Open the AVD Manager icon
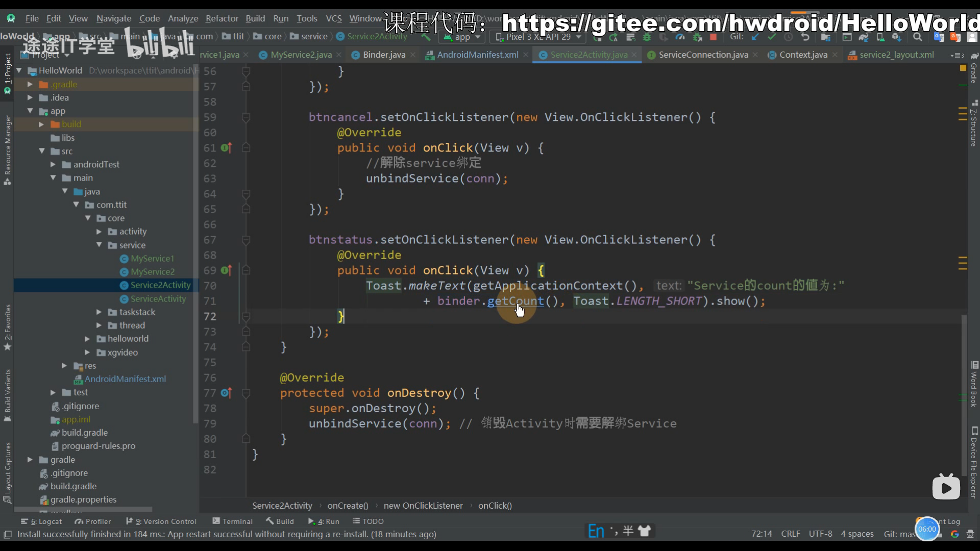Image resolution: width=980 pixels, height=551 pixels. [880, 37]
